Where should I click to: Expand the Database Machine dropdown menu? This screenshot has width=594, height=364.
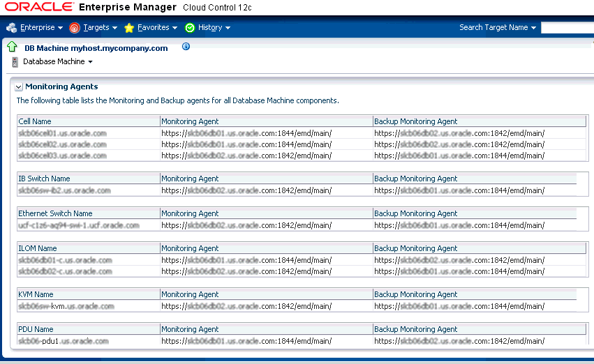pos(57,61)
